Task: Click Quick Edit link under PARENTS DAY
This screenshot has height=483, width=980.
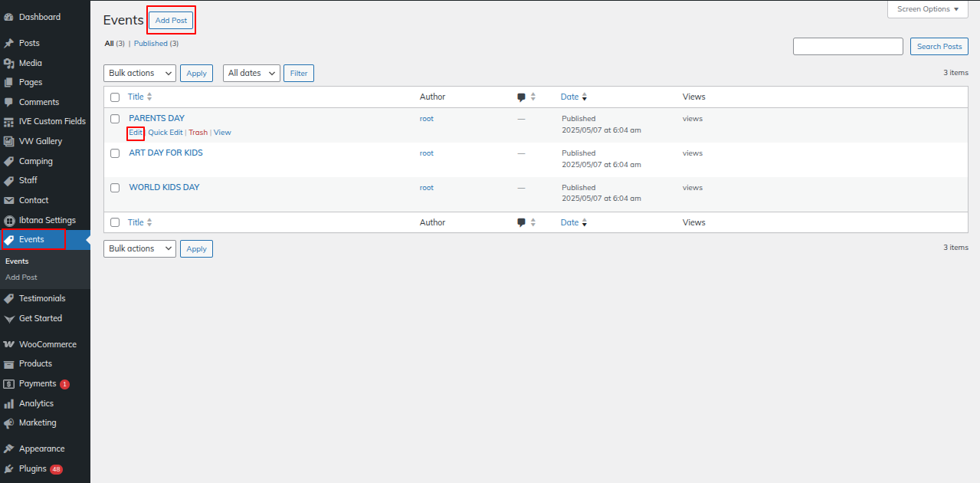Action: (x=166, y=133)
